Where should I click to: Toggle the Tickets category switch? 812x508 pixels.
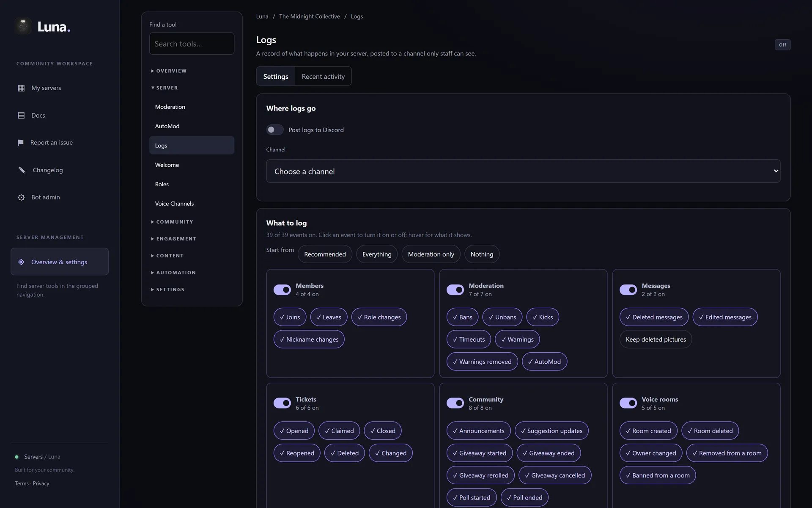282,403
